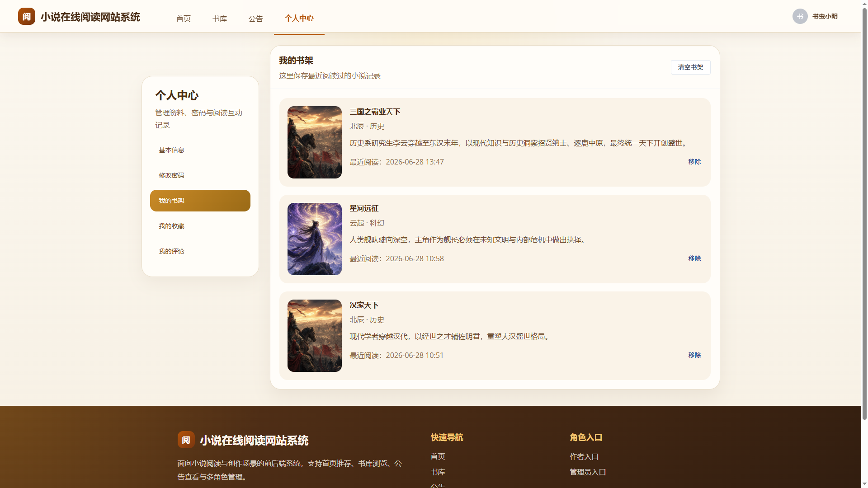Image resolution: width=868 pixels, height=488 pixels.
Task: Click the footer logo icon
Action: point(186,440)
